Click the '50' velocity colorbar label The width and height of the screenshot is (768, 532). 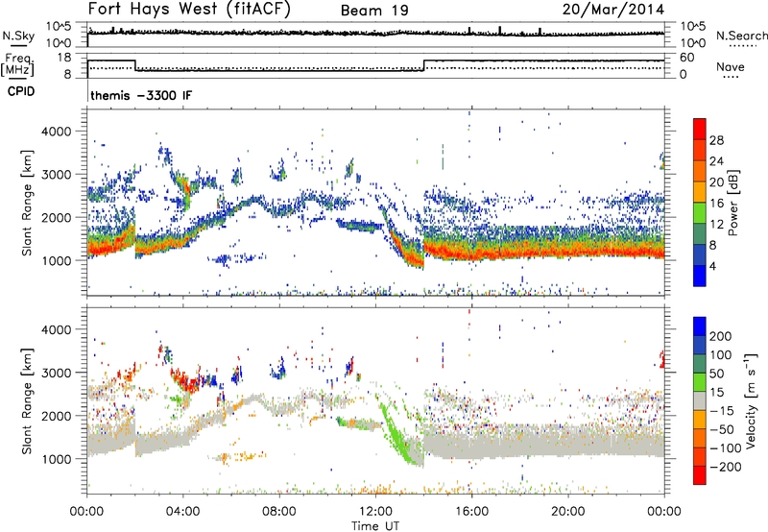[x=716, y=374]
